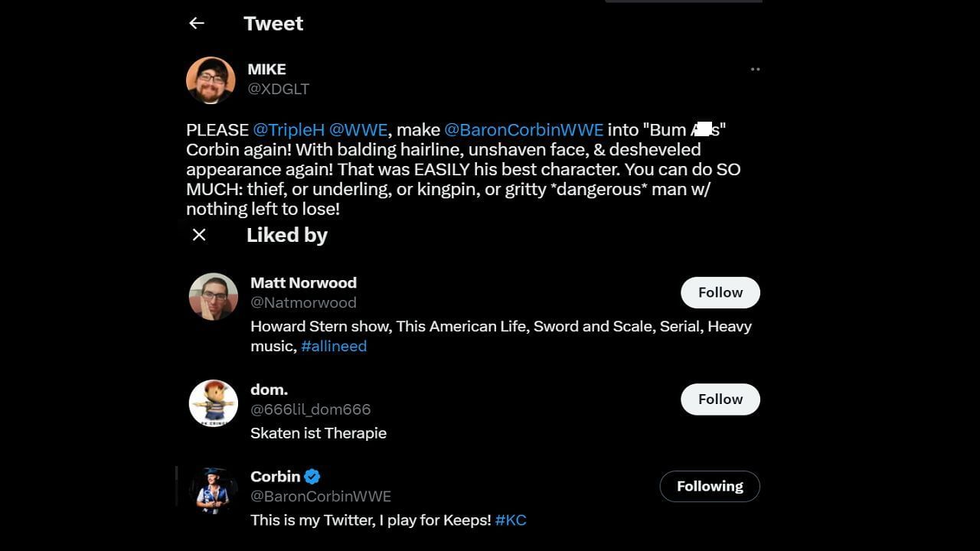This screenshot has width=980, height=551.
Task: Close the Liked by panel
Action: pos(199,235)
